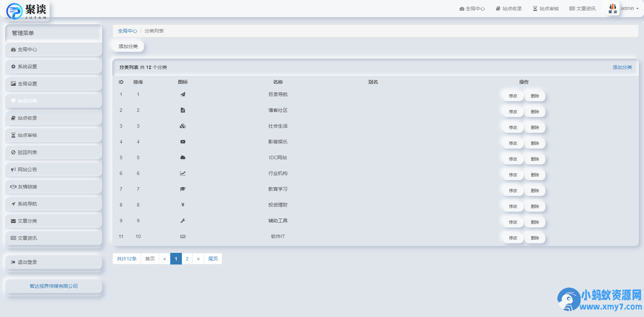Click the 聚谈 logo in header

[27, 11]
